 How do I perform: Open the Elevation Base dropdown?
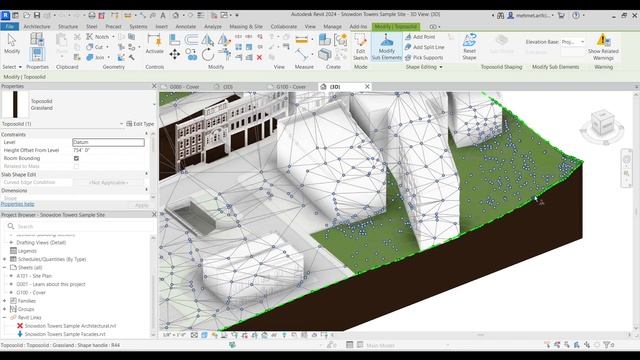573,42
